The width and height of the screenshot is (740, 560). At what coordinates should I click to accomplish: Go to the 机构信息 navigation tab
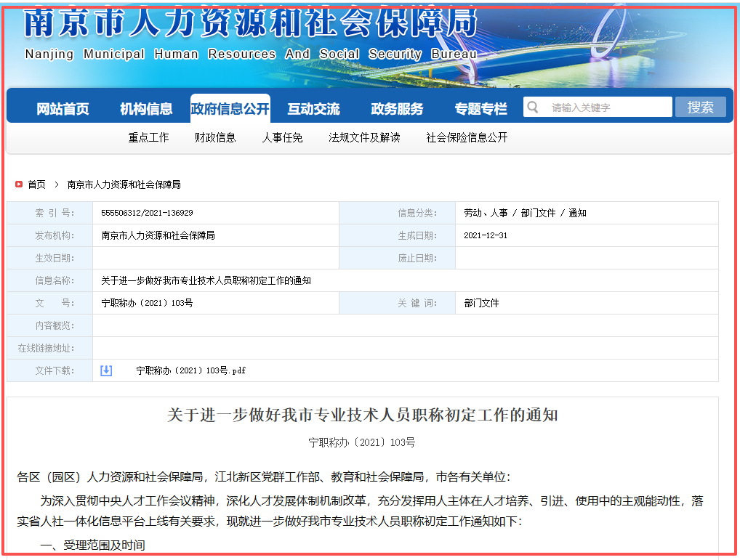tap(146, 109)
